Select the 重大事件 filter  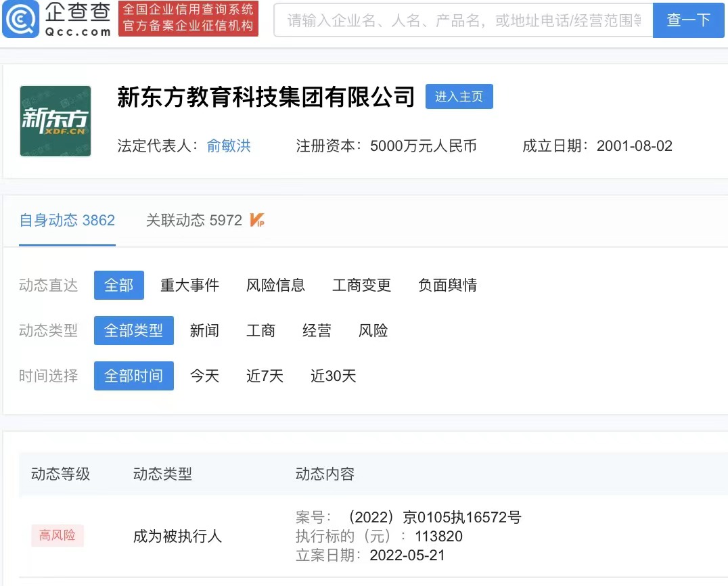tap(189, 285)
